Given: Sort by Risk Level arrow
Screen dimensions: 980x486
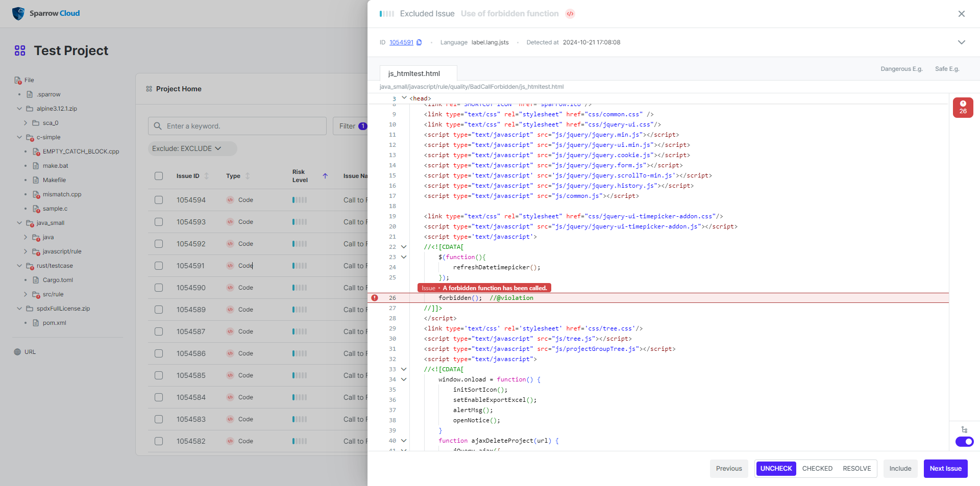Looking at the screenshot, I should (x=325, y=176).
